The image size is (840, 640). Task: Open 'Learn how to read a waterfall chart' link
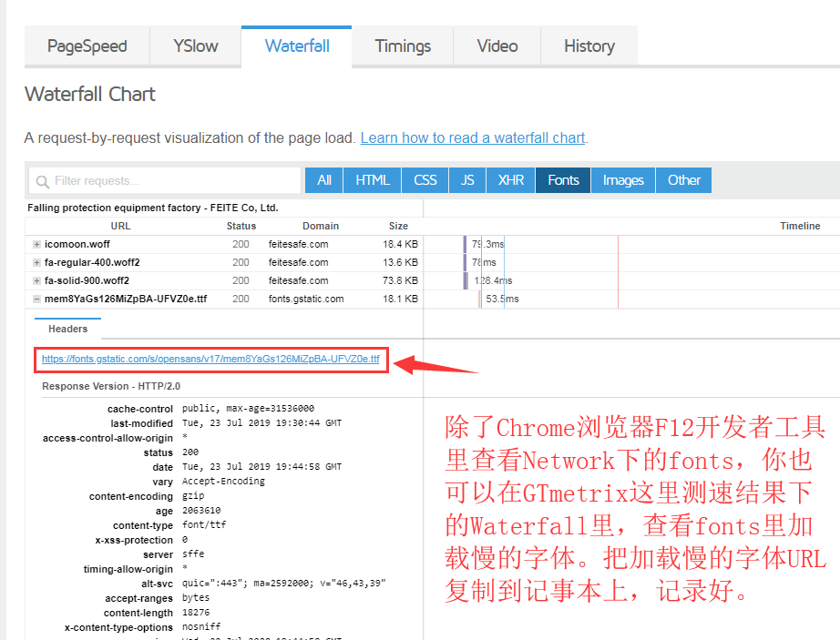click(473, 138)
